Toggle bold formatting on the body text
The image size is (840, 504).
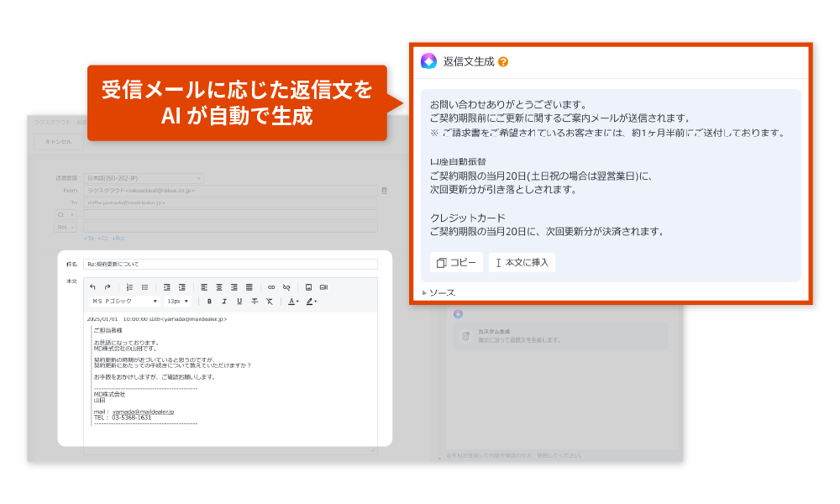(x=209, y=301)
